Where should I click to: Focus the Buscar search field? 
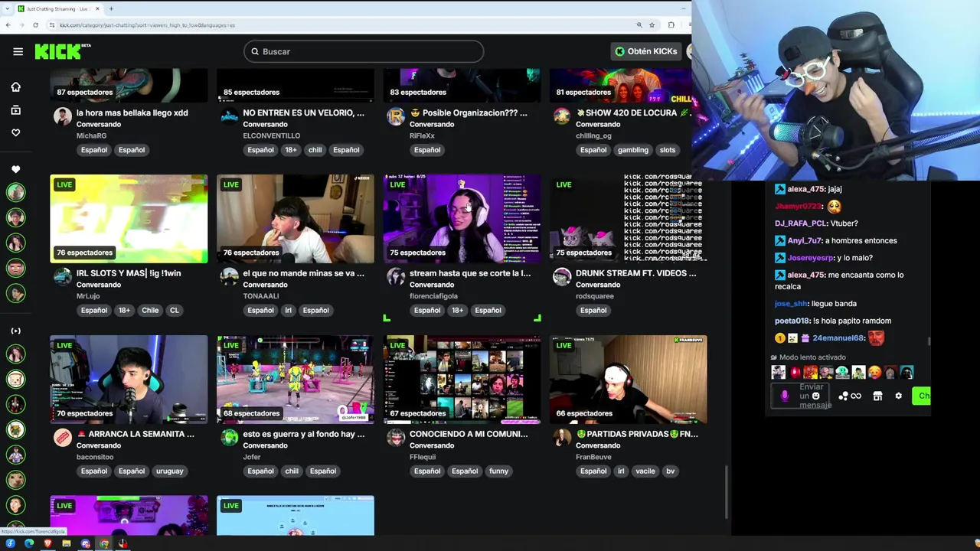pyautogui.click(x=364, y=51)
